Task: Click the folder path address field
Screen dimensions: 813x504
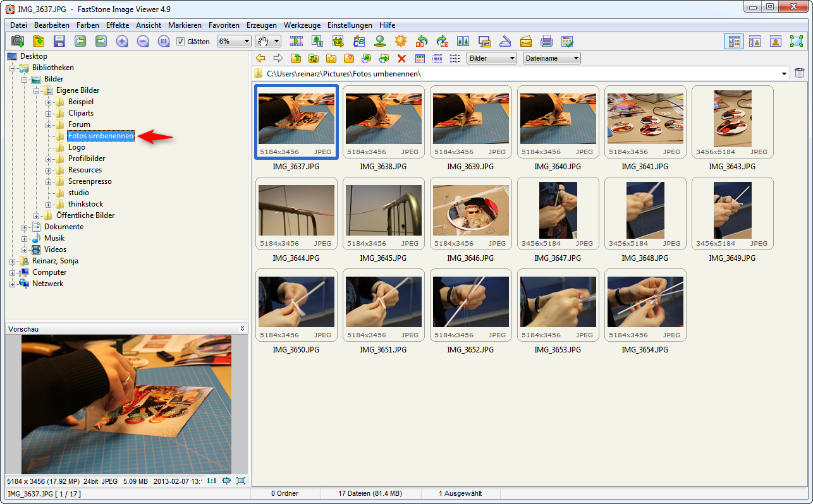Action: (x=518, y=74)
